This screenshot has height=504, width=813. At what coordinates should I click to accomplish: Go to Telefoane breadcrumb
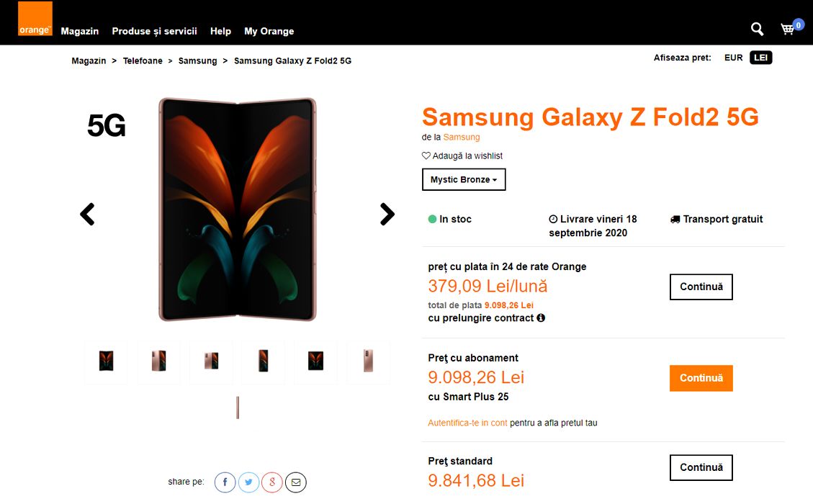[143, 60]
